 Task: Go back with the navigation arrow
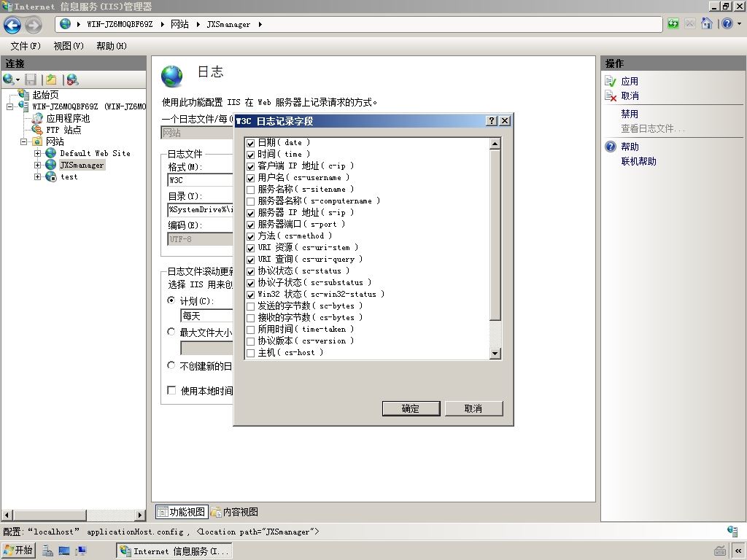coord(12,25)
